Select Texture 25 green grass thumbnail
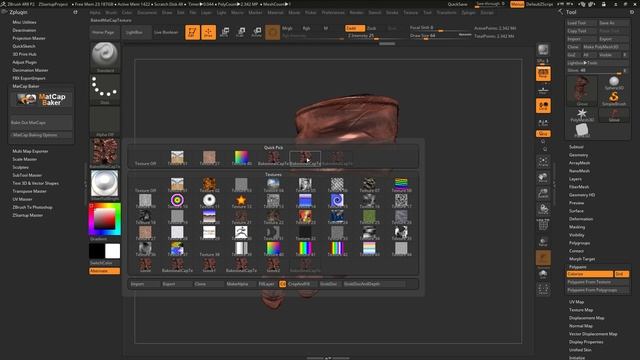Viewport: 640px width, 360px height. 369,217
